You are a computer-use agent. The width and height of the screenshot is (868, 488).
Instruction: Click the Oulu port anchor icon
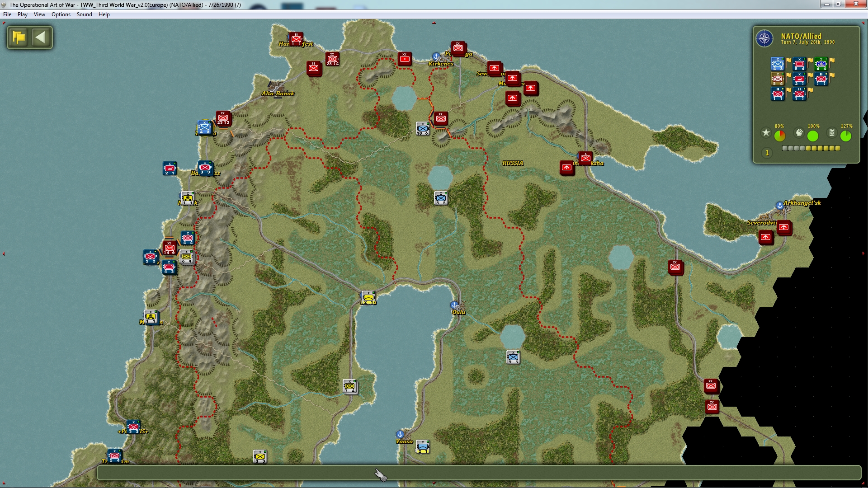(454, 305)
